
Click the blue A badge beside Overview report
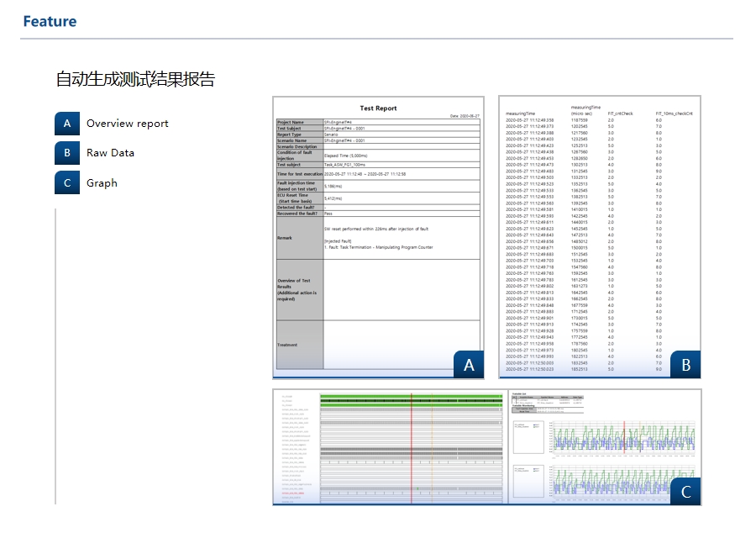pyautogui.click(x=67, y=124)
